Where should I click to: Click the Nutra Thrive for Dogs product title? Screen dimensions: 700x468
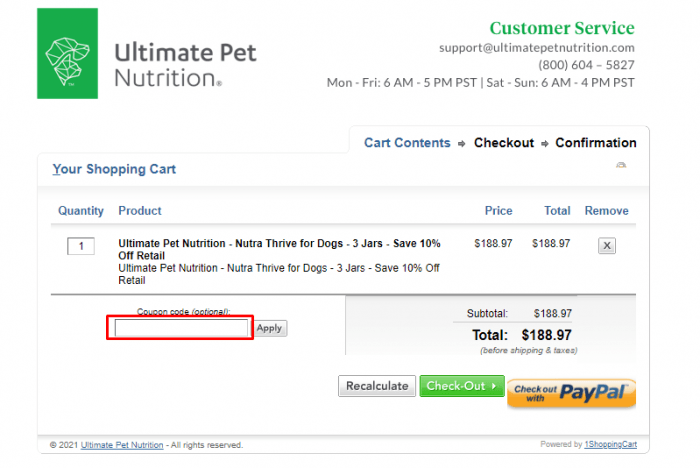click(279, 249)
